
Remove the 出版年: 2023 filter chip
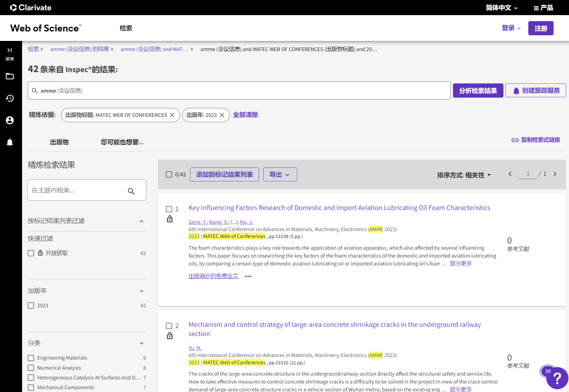222,115
